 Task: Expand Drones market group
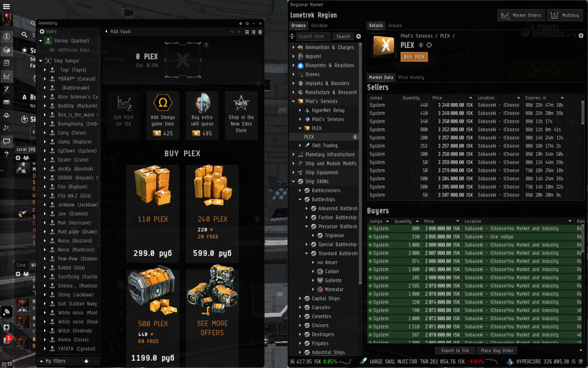(x=294, y=75)
